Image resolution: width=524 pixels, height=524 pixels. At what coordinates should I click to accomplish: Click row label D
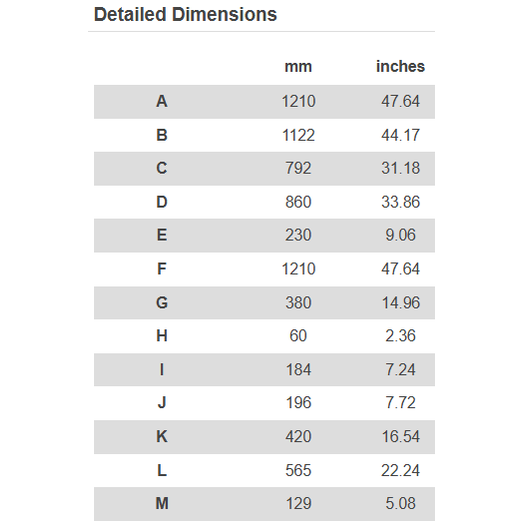162,202
